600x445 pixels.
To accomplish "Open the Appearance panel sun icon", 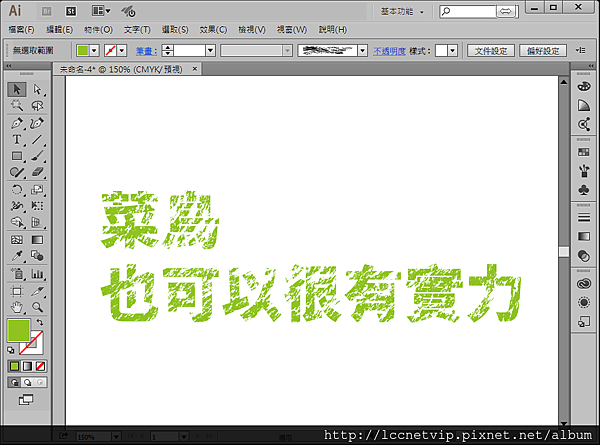I will click(584, 303).
